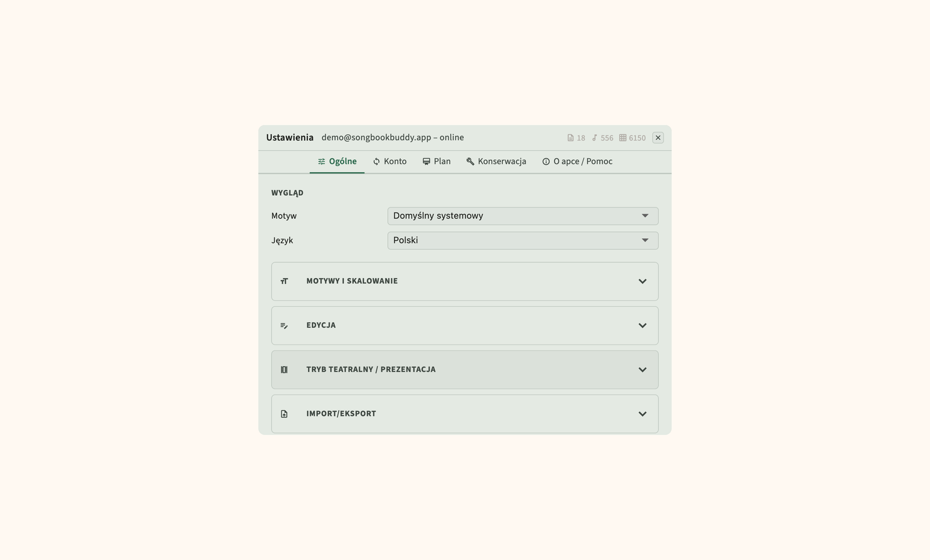Click the file export icon beside Import/Eksport
This screenshot has width=930, height=560.
tap(284, 414)
